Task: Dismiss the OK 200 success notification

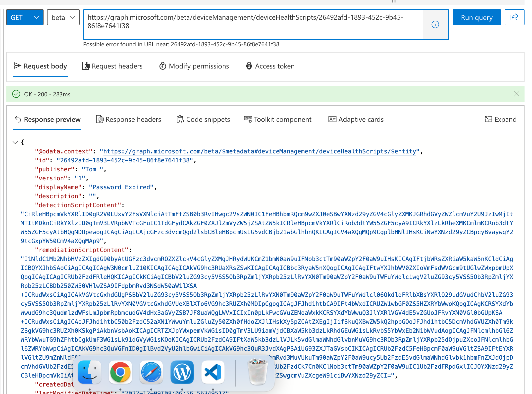Action: [517, 94]
